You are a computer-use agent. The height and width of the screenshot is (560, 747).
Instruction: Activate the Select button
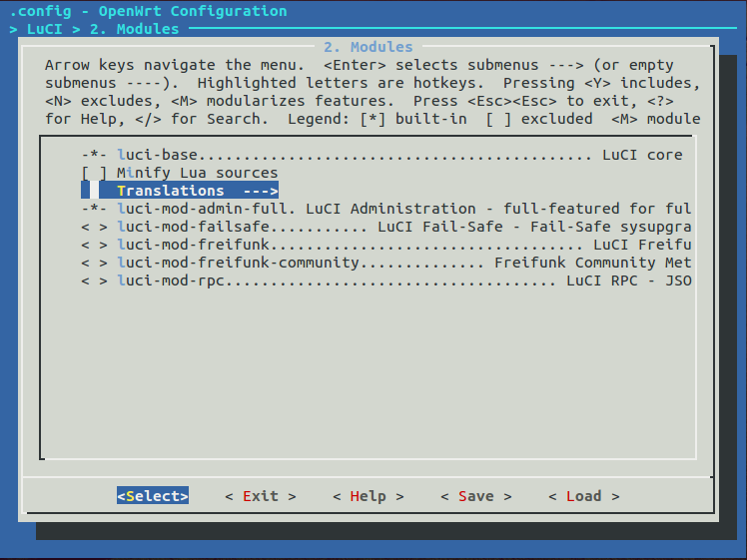[153, 496]
